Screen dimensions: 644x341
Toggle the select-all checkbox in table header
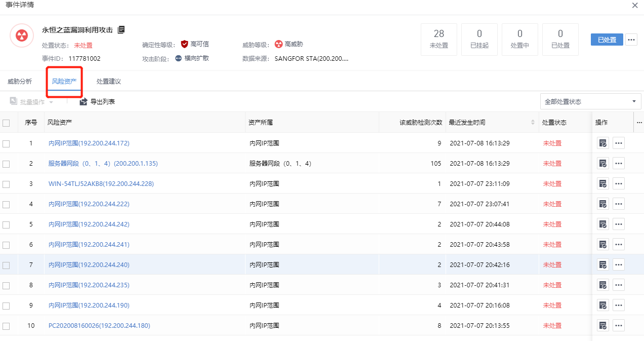pos(6,123)
